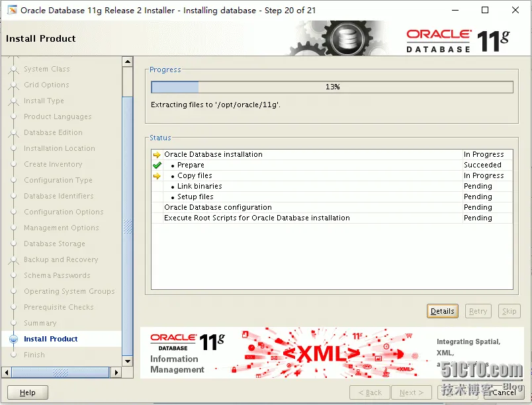Screen dimensions: 532x405
Task: Select the Copy files status row
Action: 332,175
